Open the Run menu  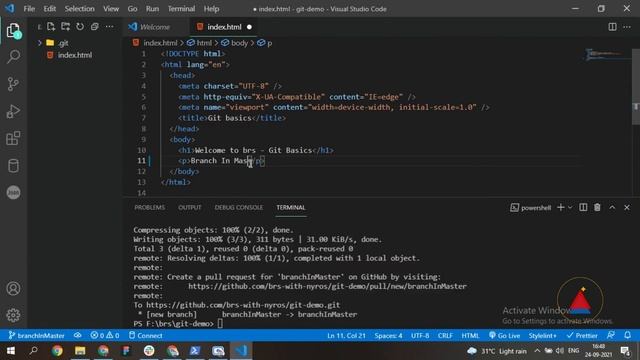click(x=152, y=9)
